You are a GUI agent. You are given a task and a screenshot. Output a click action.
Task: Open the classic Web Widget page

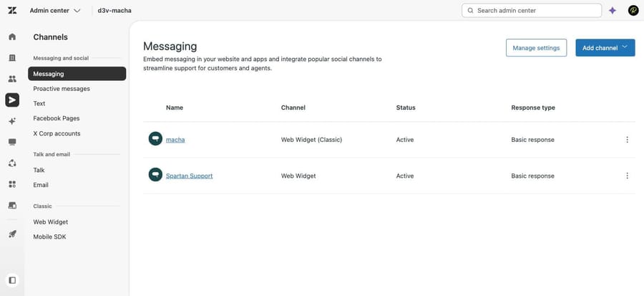[51, 222]
